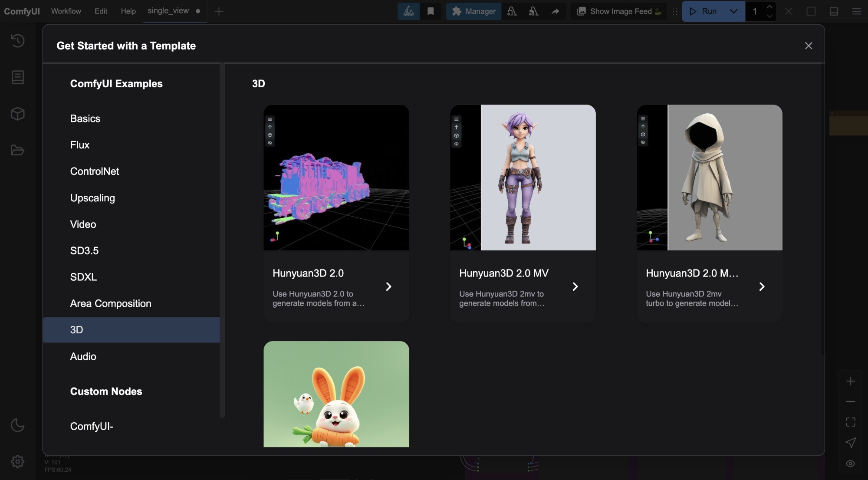Toggle dark theme moon icon

pos(17,425)
